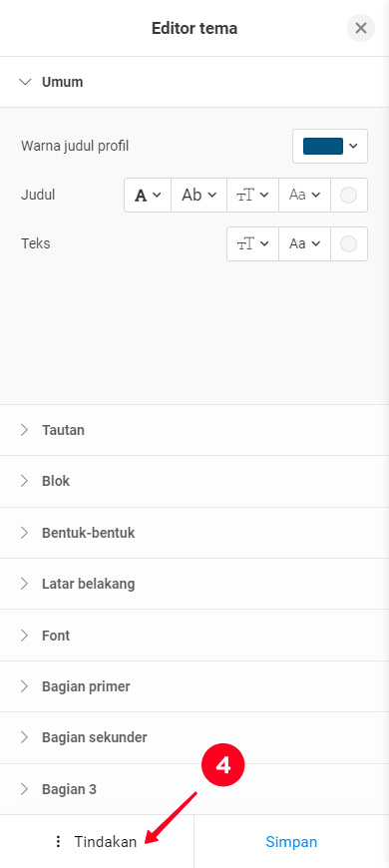Click the Simpan button
389x868 pixels.
(x=291, y=842)
